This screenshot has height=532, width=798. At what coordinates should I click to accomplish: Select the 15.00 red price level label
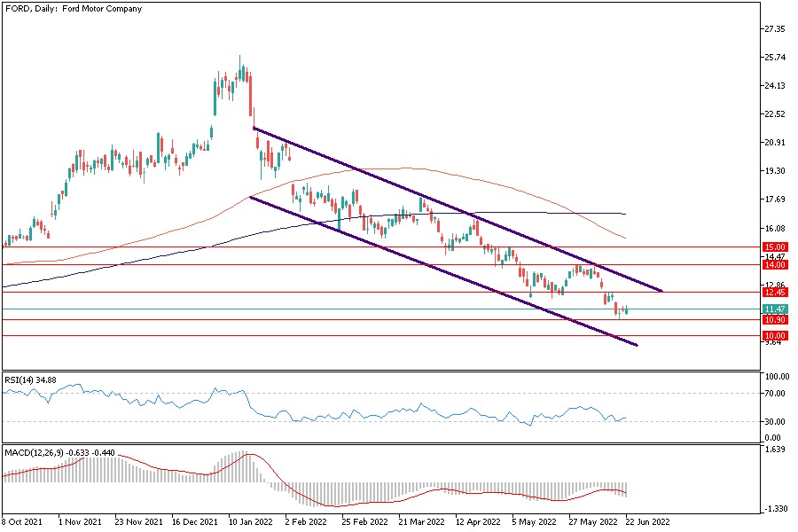[776, 246]
